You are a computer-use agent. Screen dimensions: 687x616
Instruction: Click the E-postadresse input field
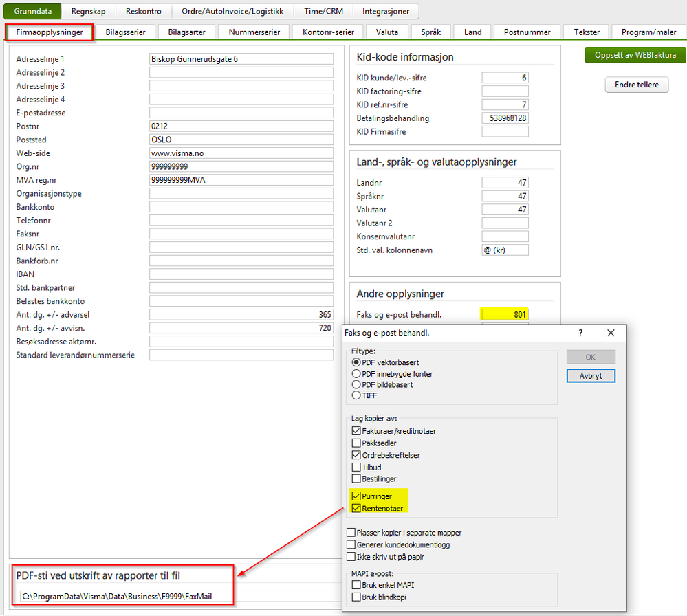(x=241, y=113)
